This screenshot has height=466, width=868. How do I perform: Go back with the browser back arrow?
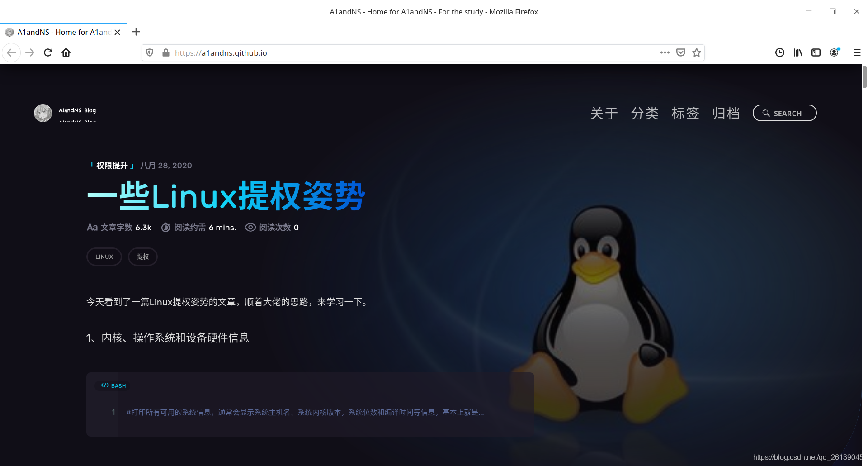coord(11,53)
